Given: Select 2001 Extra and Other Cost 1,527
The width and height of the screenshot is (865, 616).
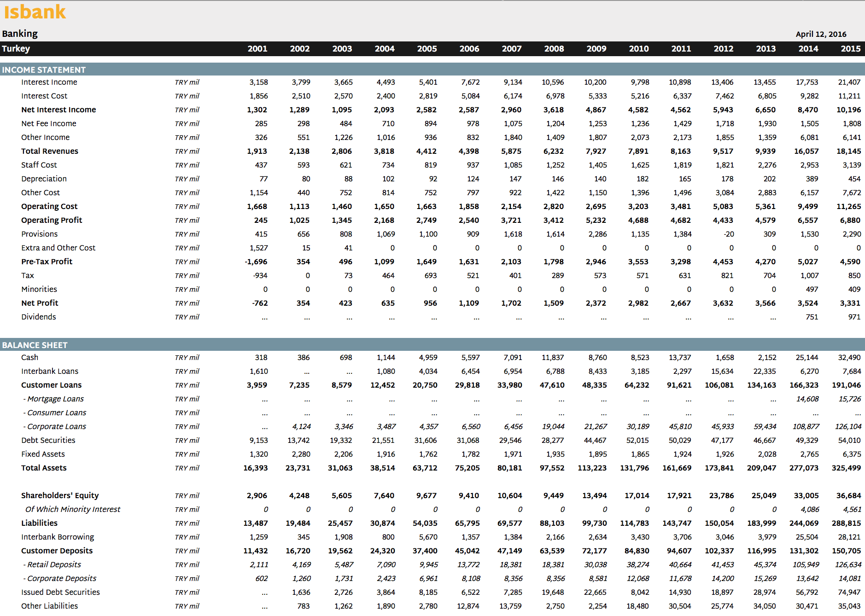Looking at the screenshot, I should pos(259,248).
